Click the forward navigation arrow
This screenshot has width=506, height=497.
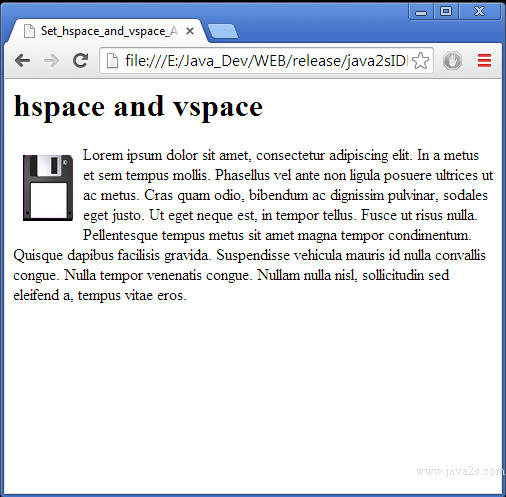coord(52,61)
